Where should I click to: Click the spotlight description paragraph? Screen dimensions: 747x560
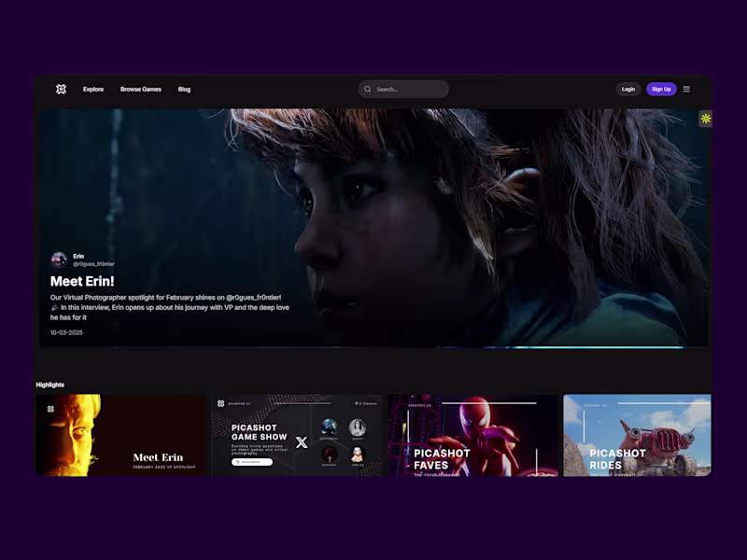click(x=170, y=307)
